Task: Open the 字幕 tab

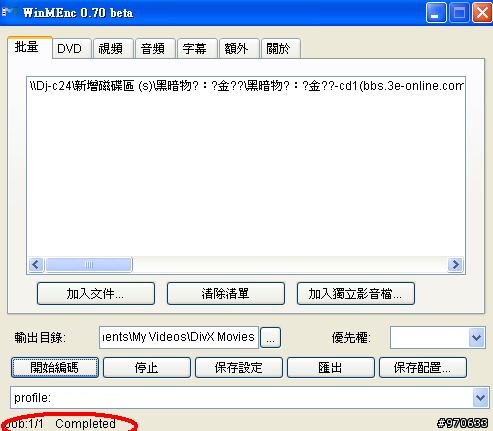Action: 197,49
